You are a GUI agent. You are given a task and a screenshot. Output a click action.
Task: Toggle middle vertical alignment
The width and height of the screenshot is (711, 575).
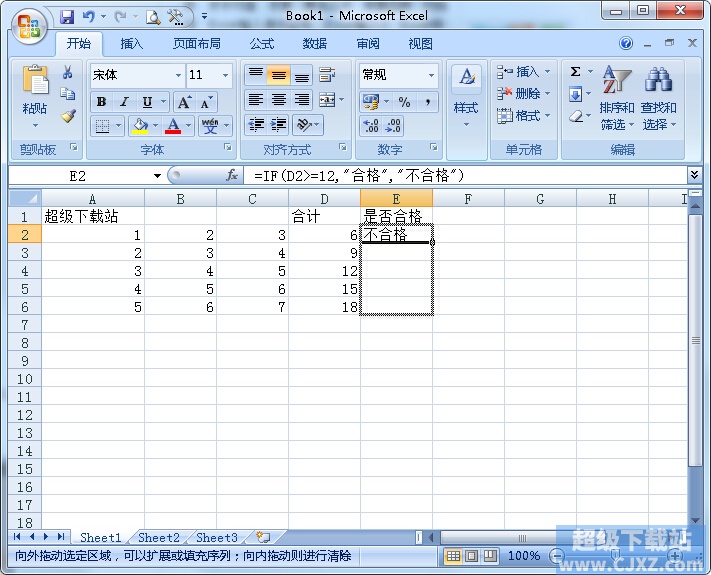coord(278,75)
